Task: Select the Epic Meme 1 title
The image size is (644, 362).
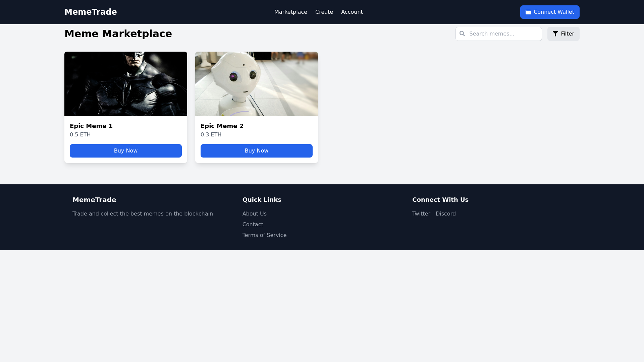Action: [x=91, y=126]
